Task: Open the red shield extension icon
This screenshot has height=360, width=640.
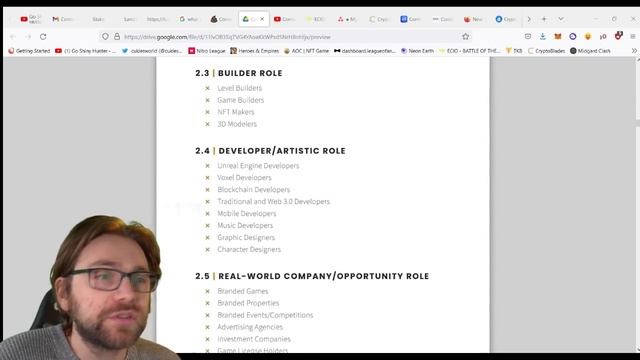Action: (618, 36)
